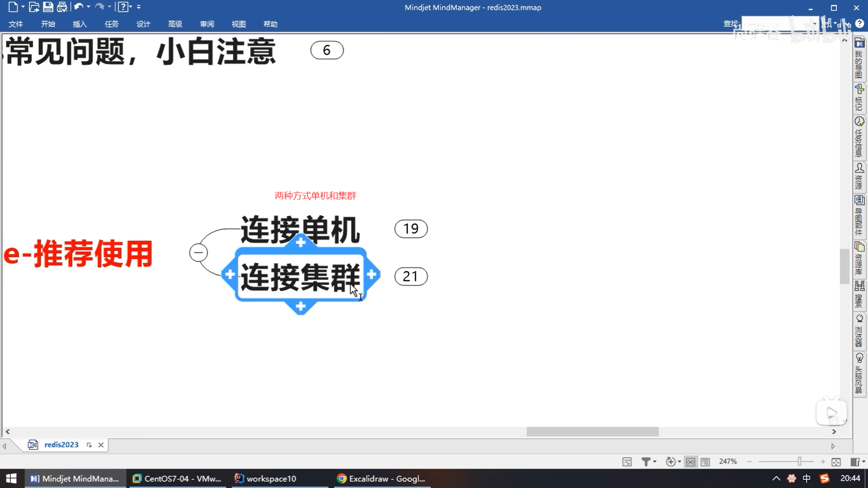Click the Save document icon
868x488 pixels.
(x=48, y=7)
